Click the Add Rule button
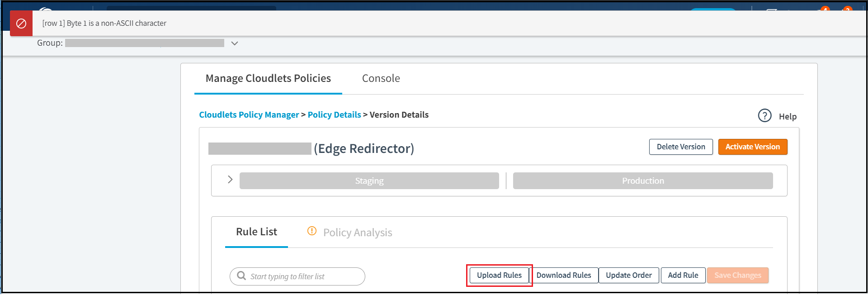868x295 pixels. click(683, 275)
